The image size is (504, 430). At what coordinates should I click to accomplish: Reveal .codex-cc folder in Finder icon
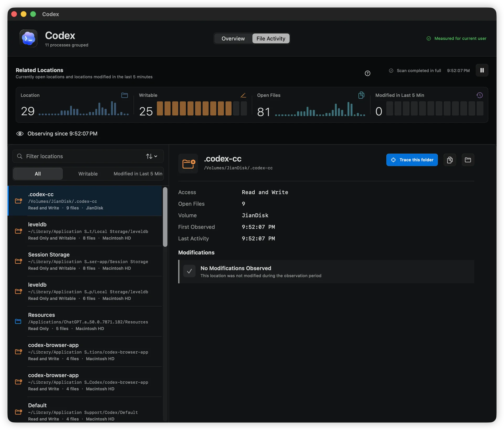click(468, 160)
